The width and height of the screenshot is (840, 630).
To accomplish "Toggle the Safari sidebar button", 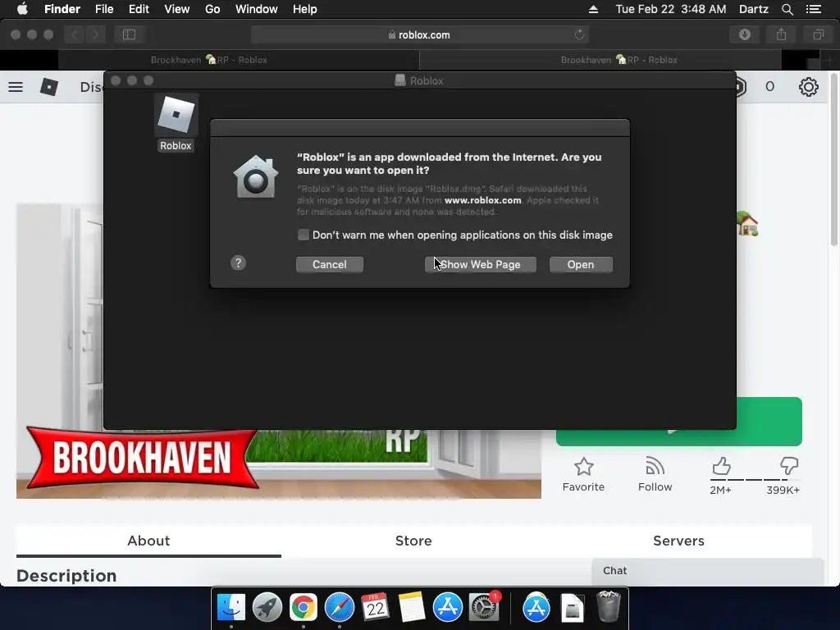I will click(129, 34).
